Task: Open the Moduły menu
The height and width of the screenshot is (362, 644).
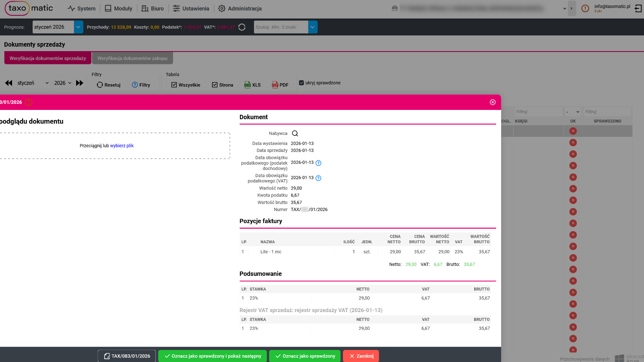Action: pos(119,8)
